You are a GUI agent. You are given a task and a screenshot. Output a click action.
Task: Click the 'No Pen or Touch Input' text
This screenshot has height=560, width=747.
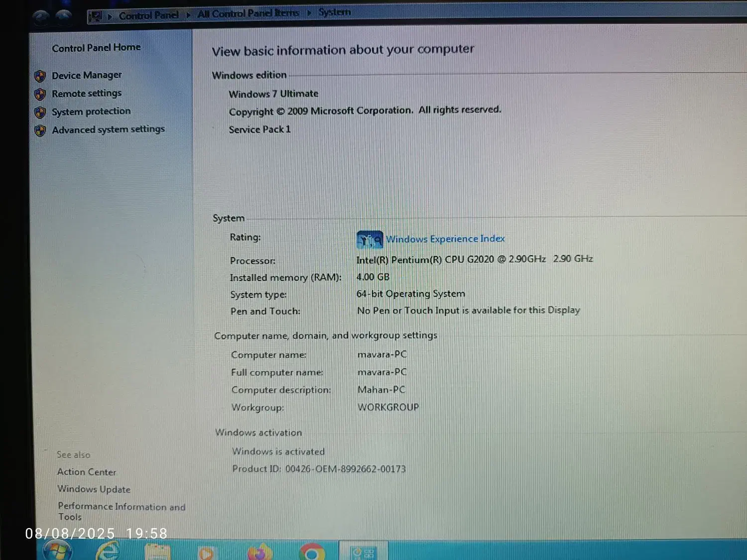tap(468, 311)
